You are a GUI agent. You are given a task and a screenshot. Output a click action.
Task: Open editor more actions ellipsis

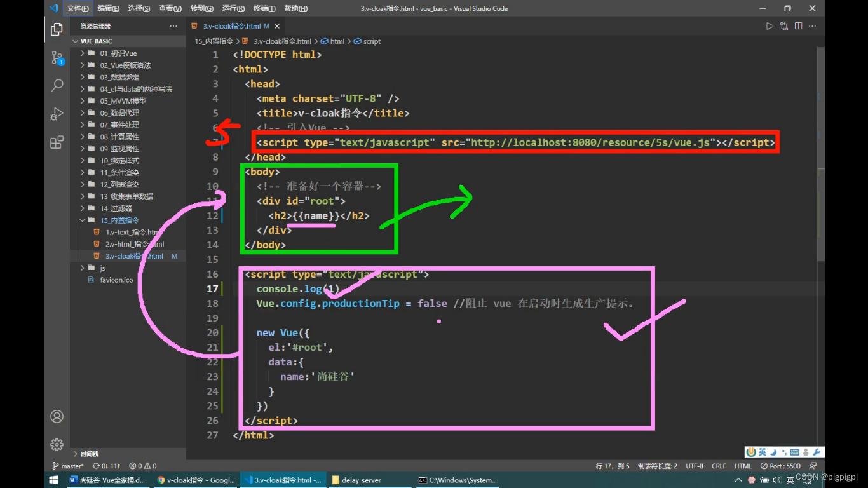point(813,26)
